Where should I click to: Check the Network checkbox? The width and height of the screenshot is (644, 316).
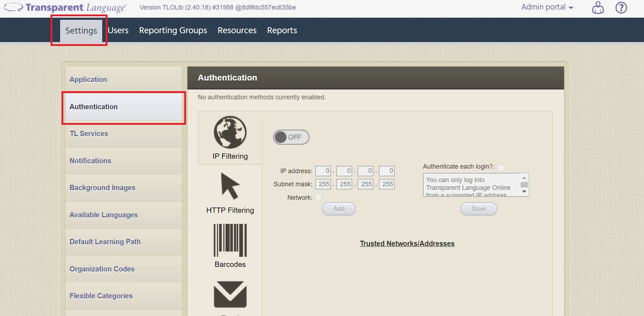pos(318,197)
